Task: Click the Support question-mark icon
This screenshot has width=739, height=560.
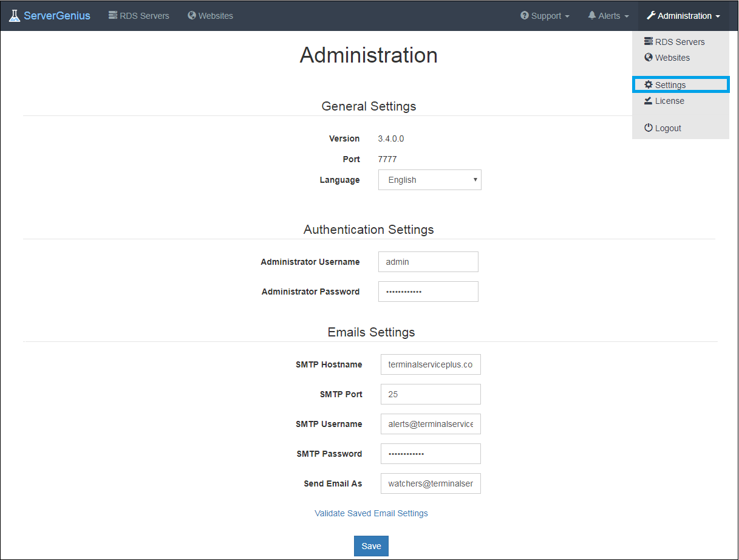Action: click(525, 15)
